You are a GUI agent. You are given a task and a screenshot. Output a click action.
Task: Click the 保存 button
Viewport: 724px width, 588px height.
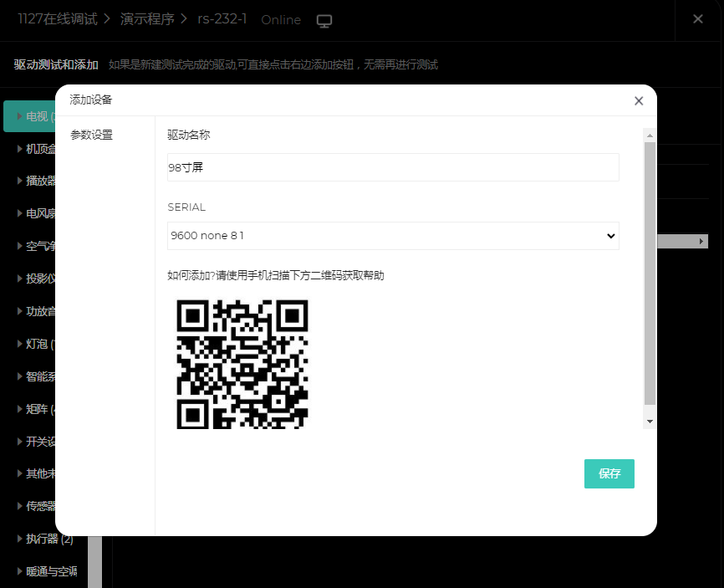pos(609,473)
